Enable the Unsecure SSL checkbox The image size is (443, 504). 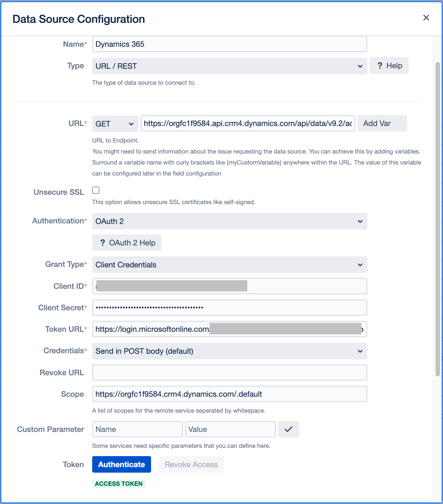tap(96, 190)
